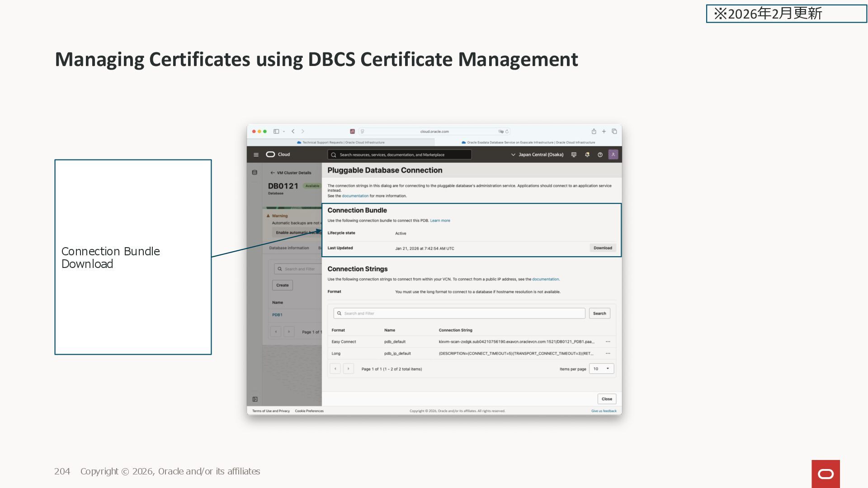Open the help question mark icon
The height and width of the screenshot is (488, 868).
600,155
